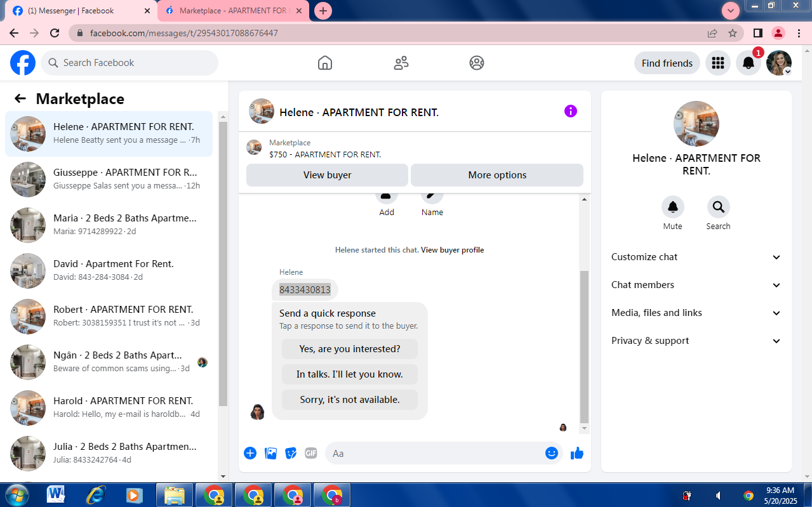Choose a sticker in composer
This screenshot has width=812, height=507.
(291, 453)
